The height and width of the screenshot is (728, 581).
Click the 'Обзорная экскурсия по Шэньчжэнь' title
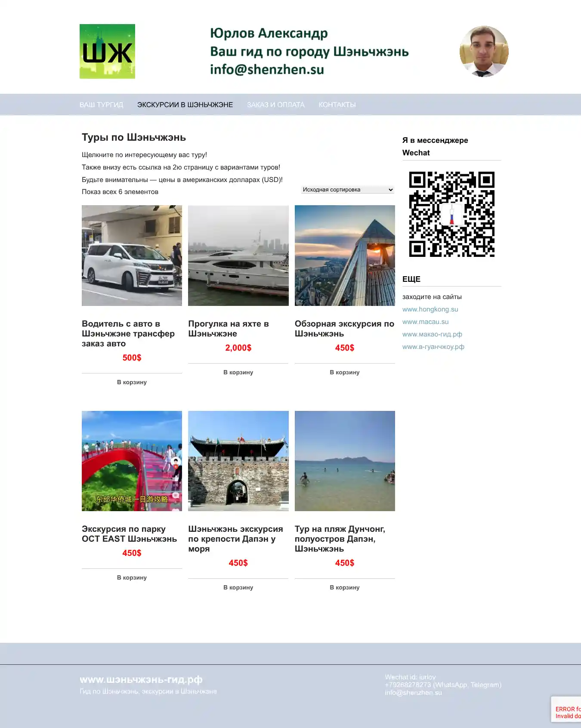pyautogui.click(x=344, y=329)
